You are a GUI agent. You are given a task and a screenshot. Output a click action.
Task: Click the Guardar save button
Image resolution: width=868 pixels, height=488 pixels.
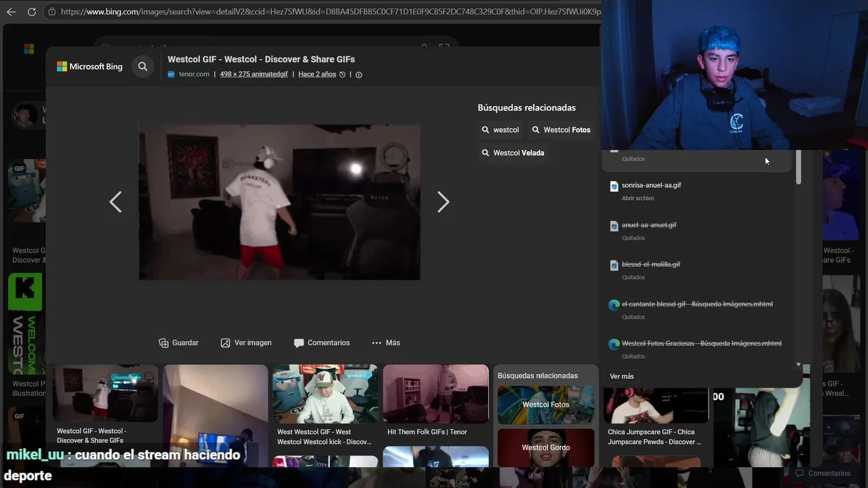tap(178, 343)
